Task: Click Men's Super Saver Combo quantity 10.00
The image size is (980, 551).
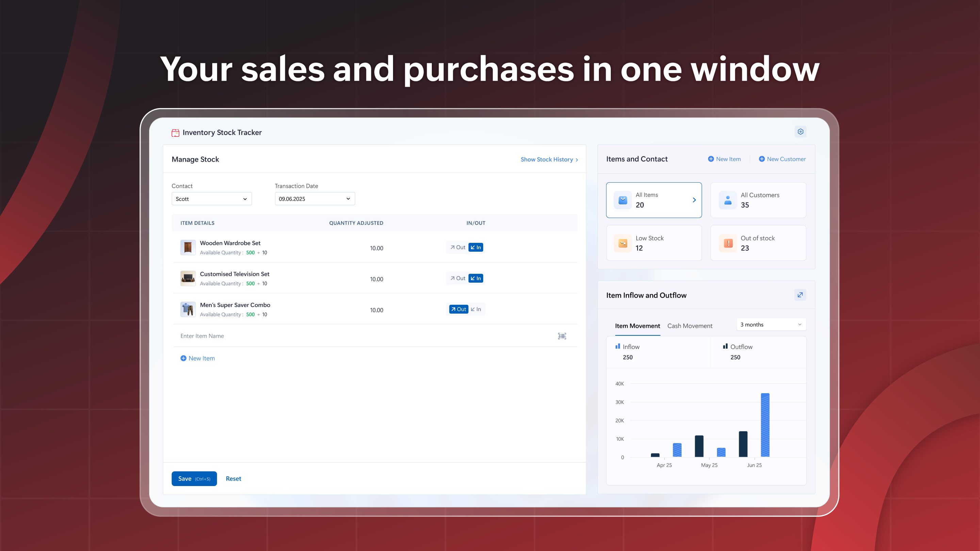Action: (x=376, y=310)
